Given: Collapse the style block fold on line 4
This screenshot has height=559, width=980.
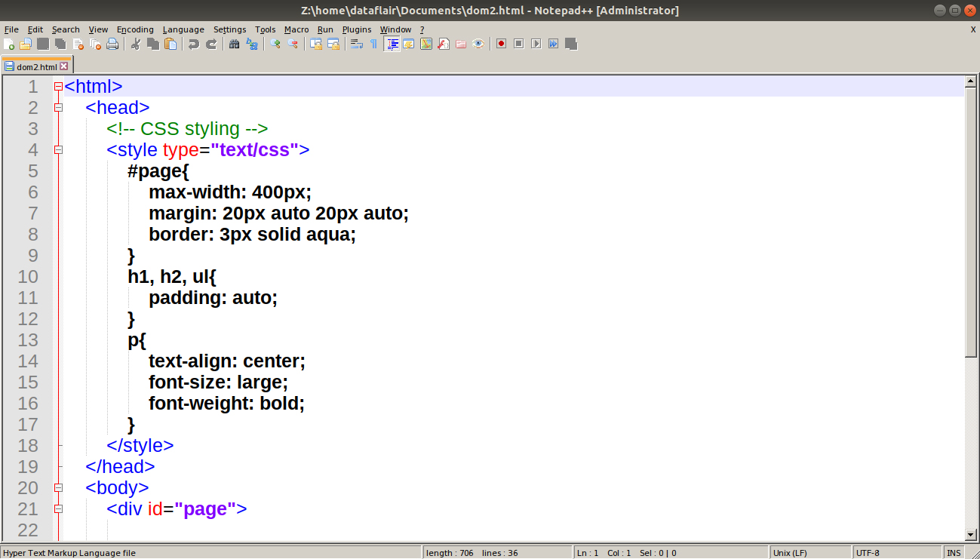Looking at the screenshot, I should point(58,150).
